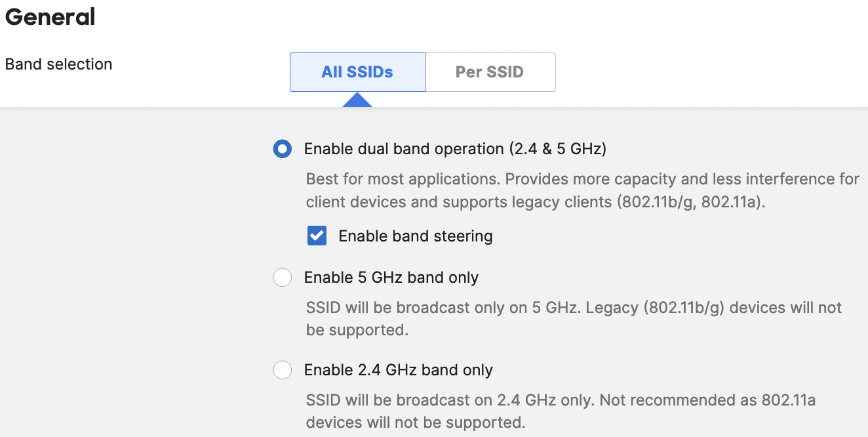Screen dimensions: 868x437
Task: Switch to the Per SSID tab
Action: 490,72
